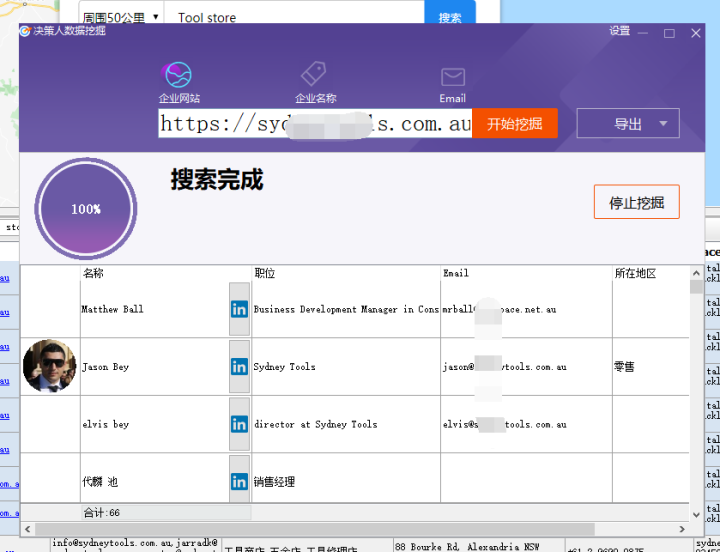Image resolution: width=720 pixels, height=552 pixels.
Task: Close the 决策人数据挖掘 window
Action: point(696,33)
